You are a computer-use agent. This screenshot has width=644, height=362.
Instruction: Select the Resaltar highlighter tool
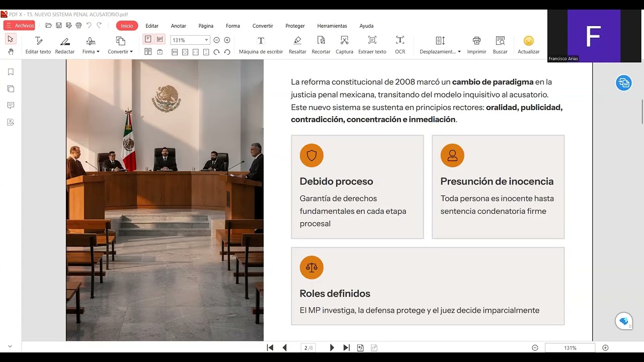click(297, 45)
